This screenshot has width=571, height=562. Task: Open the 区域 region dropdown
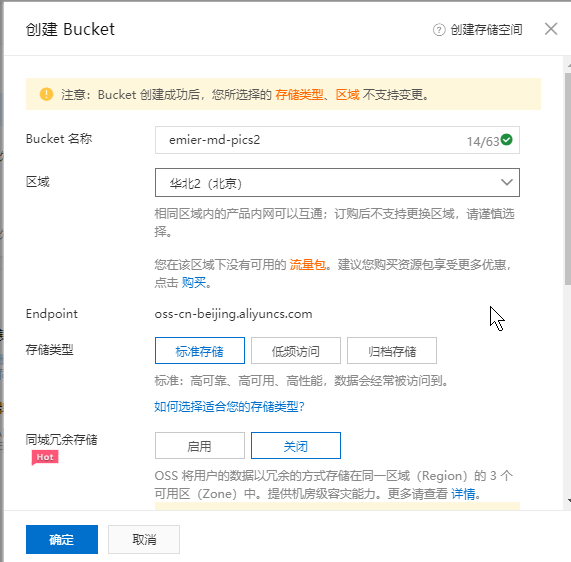[x=337, y=182]
